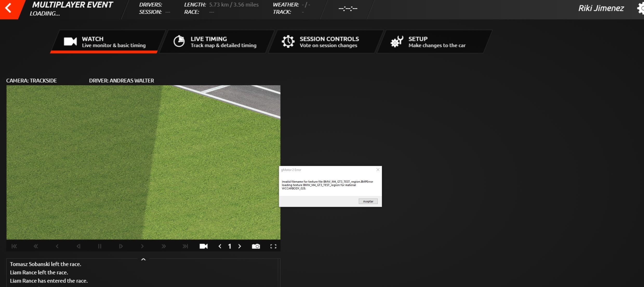The height and width of the screenshot is (287, 644).
Task: Jump to replay start
Action: point(14,246)
